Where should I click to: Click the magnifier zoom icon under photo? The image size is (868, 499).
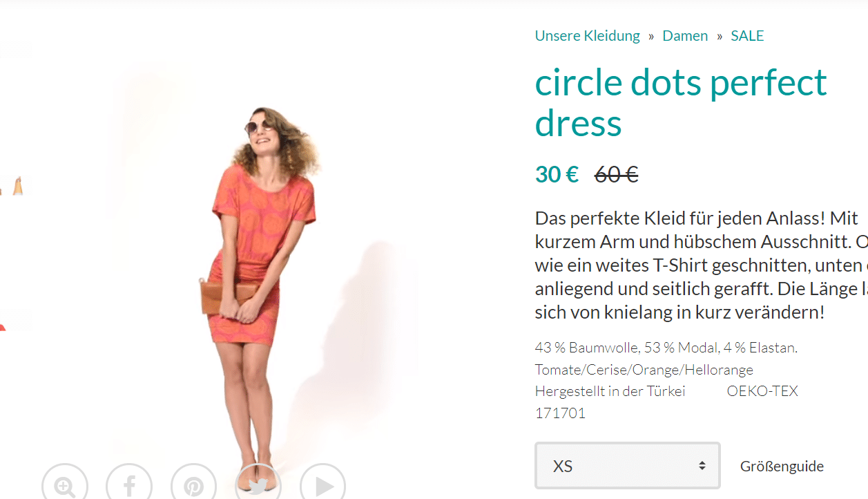coord(65,486)
